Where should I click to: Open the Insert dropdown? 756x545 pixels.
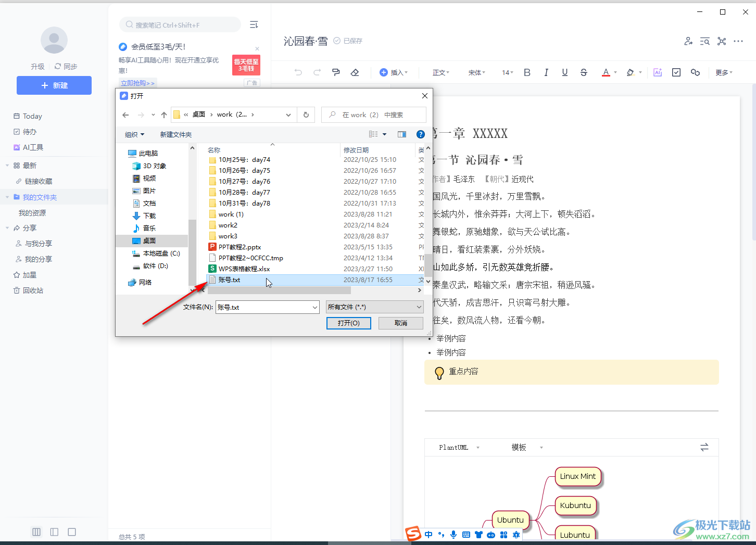click(394, 72)
